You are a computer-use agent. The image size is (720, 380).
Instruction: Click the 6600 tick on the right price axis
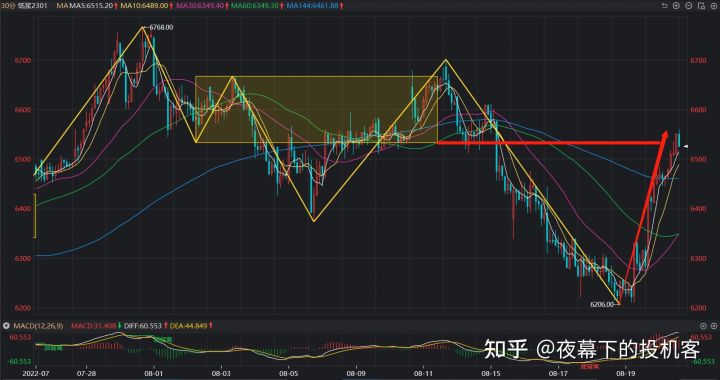[x=697, y=110]
